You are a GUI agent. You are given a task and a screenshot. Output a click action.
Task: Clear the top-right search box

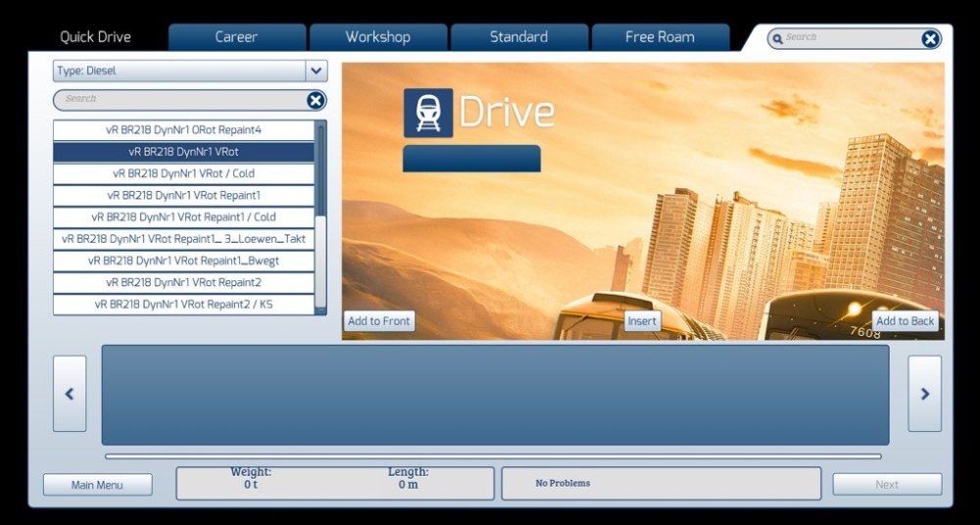(930, 39)
